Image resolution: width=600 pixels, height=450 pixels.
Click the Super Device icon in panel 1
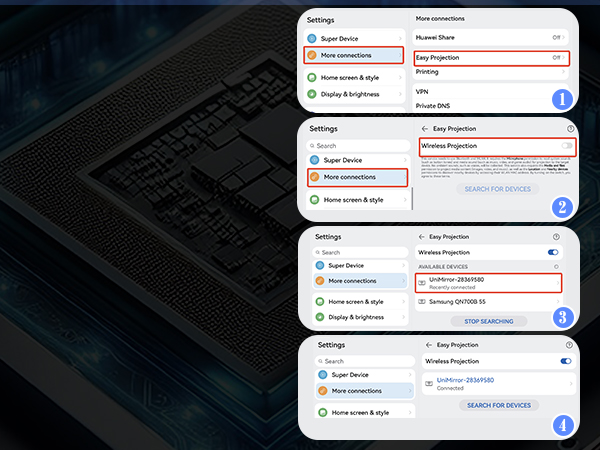coord(313,38)
